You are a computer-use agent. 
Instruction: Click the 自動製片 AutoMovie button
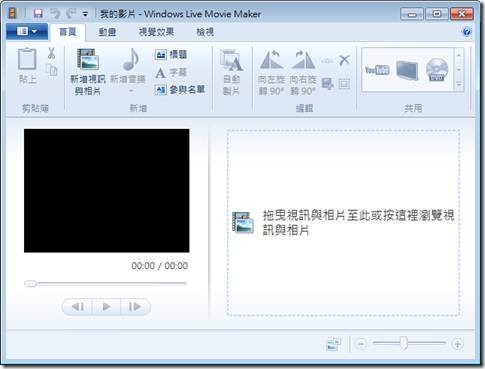(231, 72)
